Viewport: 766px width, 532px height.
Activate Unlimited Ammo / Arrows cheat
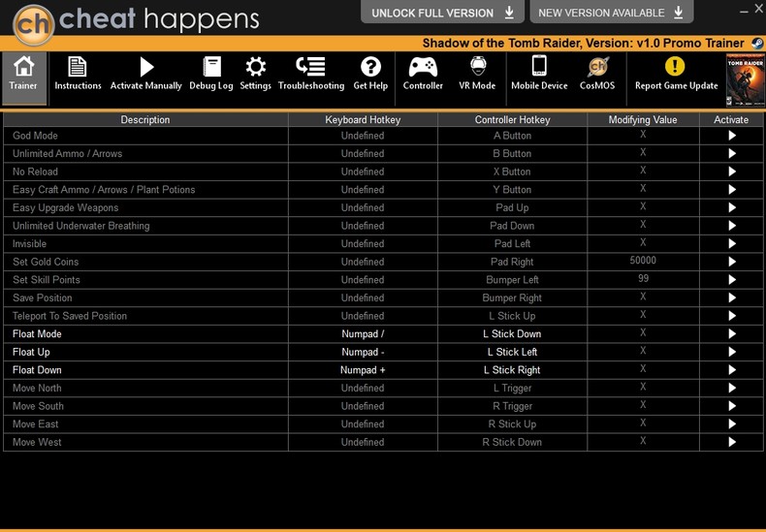click(x=732, y=154)
